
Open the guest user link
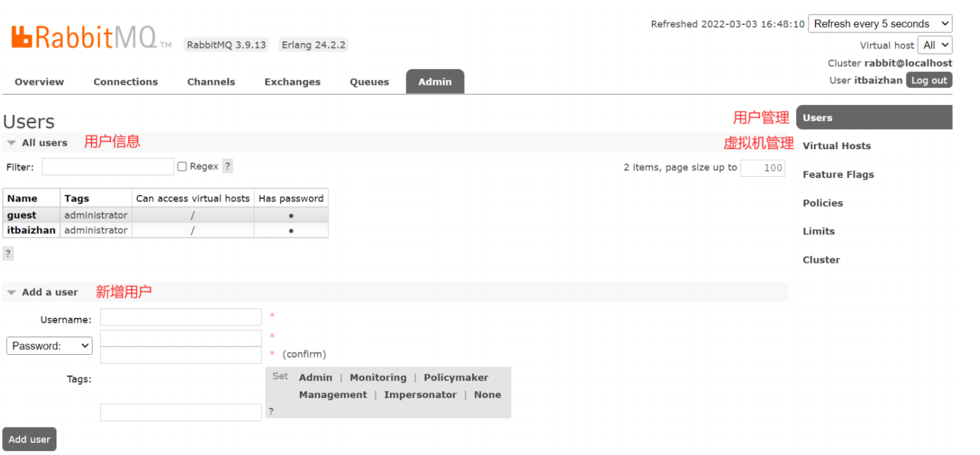(22, 215)
